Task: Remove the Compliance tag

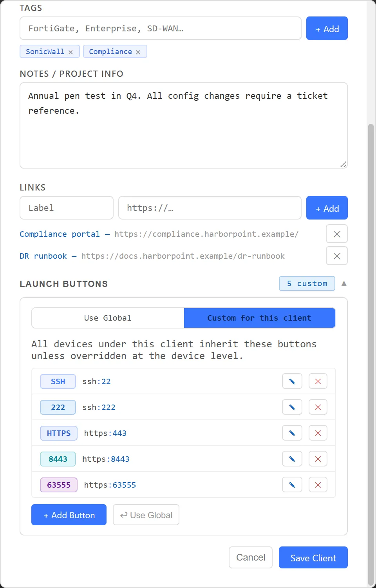Action: point(138,52)
